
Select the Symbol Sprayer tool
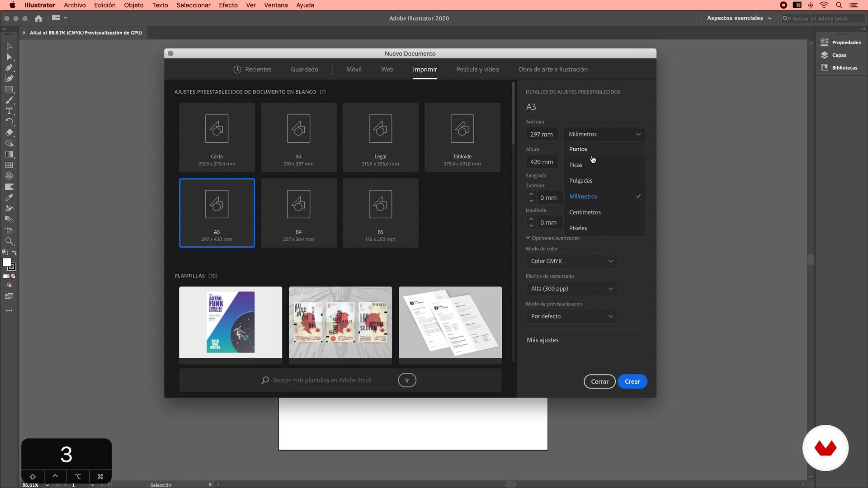coord(9,209)
